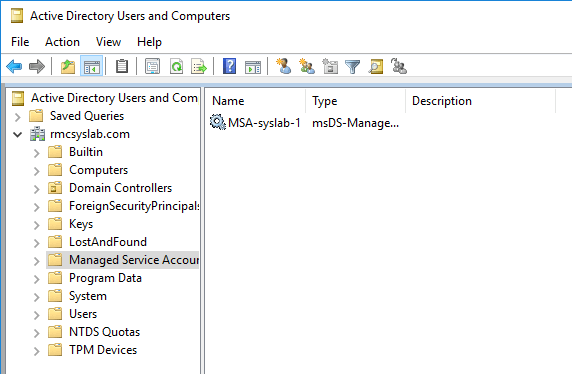
Task: Expand the ForeignSecurityPrincipals node
Action: [x=36, y=207]
